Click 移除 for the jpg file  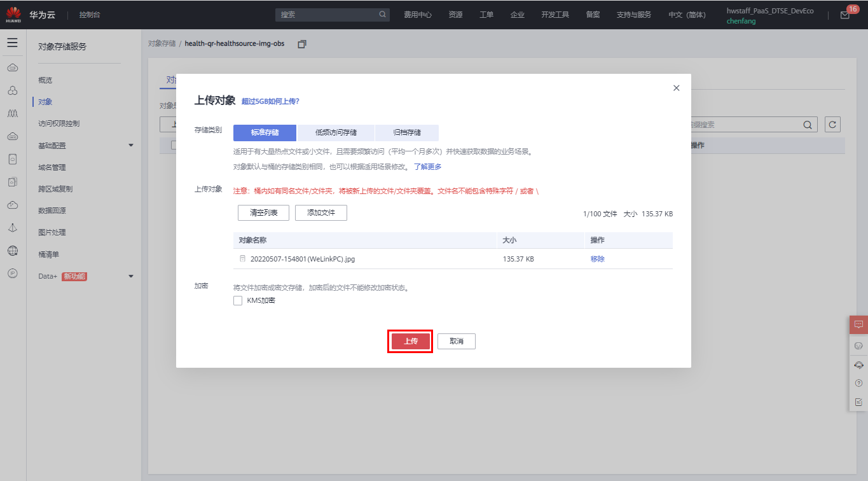point(598,259)
